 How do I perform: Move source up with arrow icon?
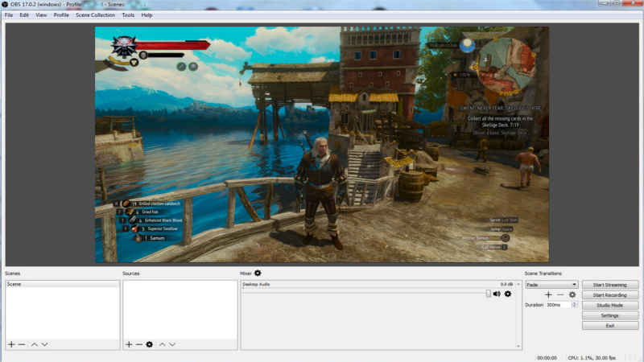point(163,344)
